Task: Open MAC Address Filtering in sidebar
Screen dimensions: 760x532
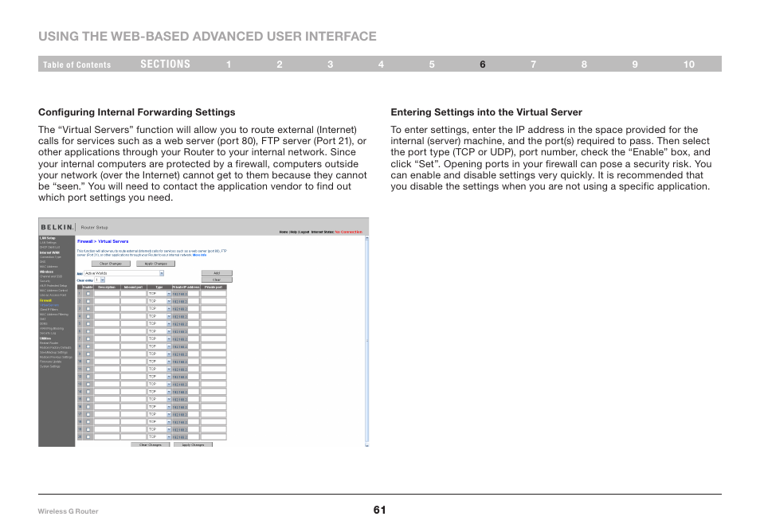Action: [x=54, y=314]
